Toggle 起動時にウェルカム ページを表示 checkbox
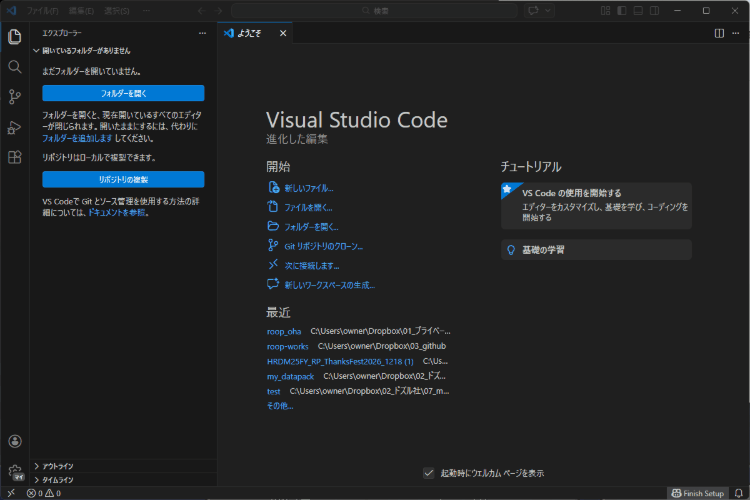 pos(429,473)
